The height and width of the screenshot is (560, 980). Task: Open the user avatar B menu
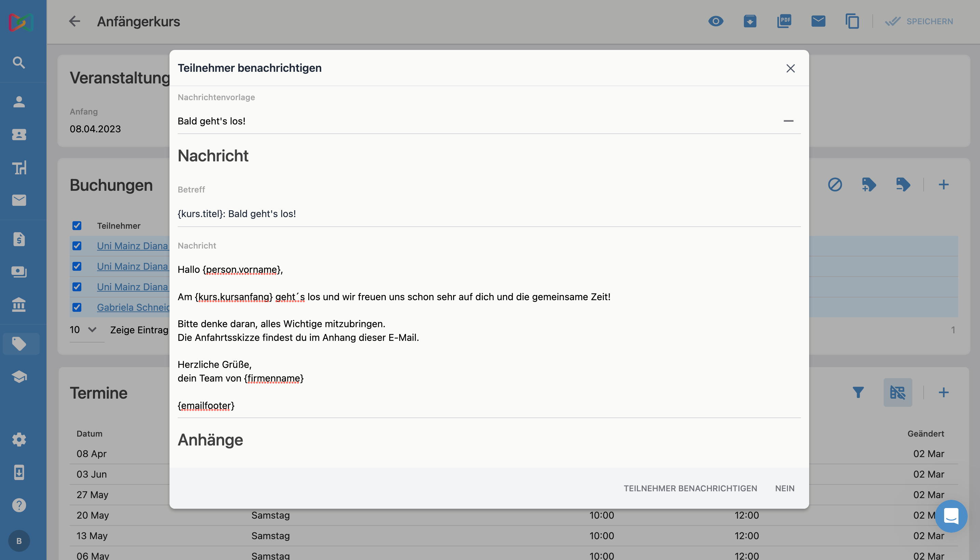[19, 541]
